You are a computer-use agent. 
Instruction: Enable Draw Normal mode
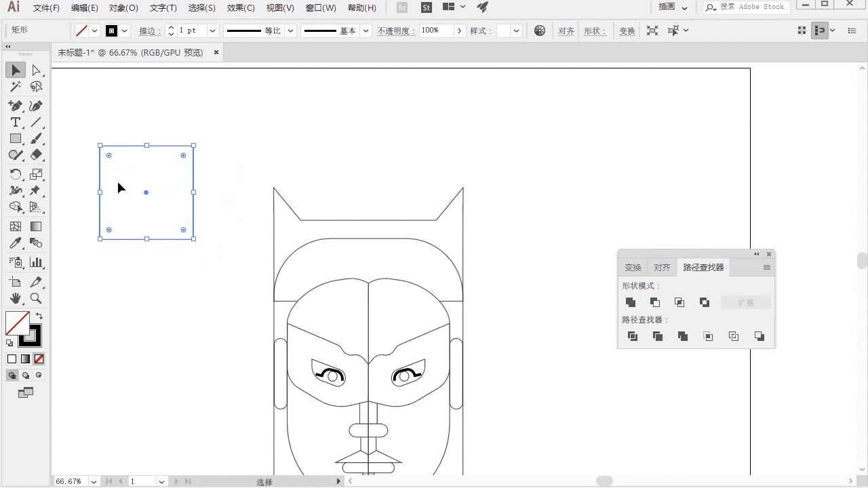coord(12,375)
